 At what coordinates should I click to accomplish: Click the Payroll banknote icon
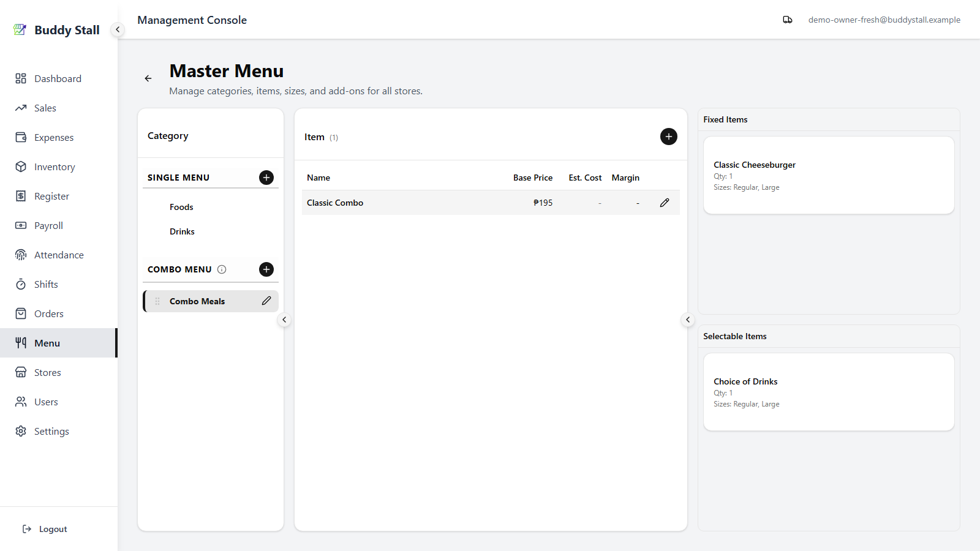(21, 225)
